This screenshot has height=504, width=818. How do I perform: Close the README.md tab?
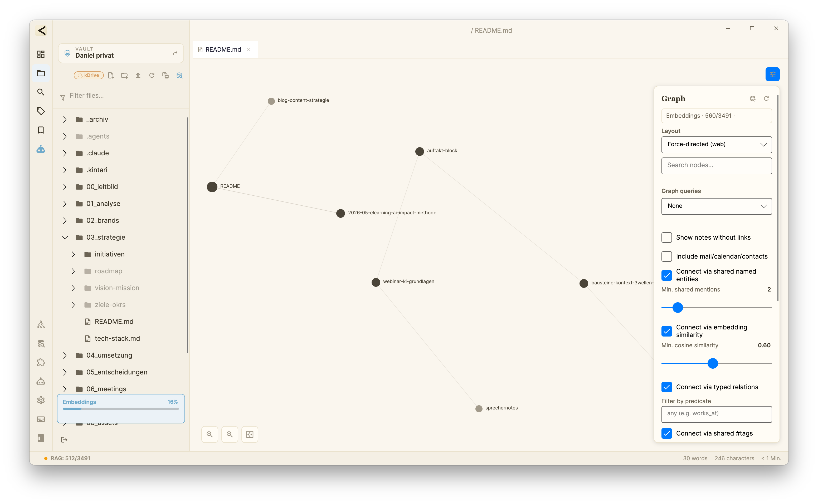click(249, 50)
